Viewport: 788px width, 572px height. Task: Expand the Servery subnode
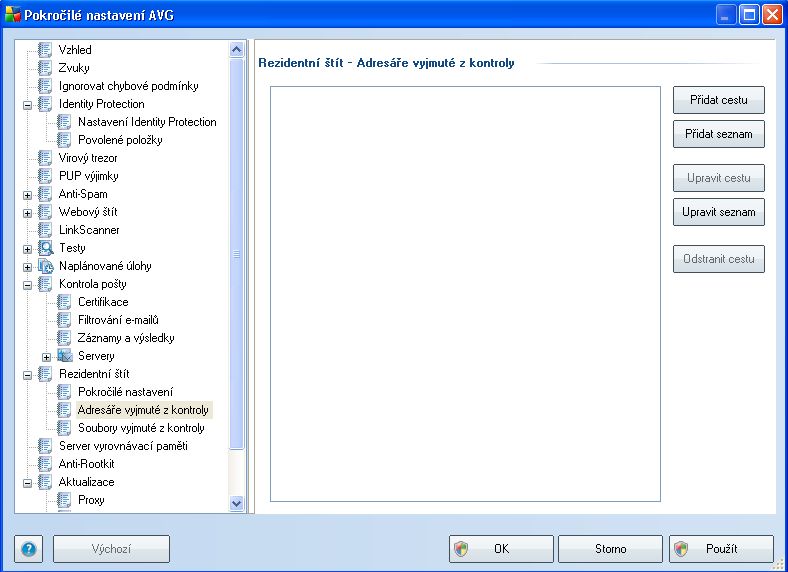tap(47, 357)
